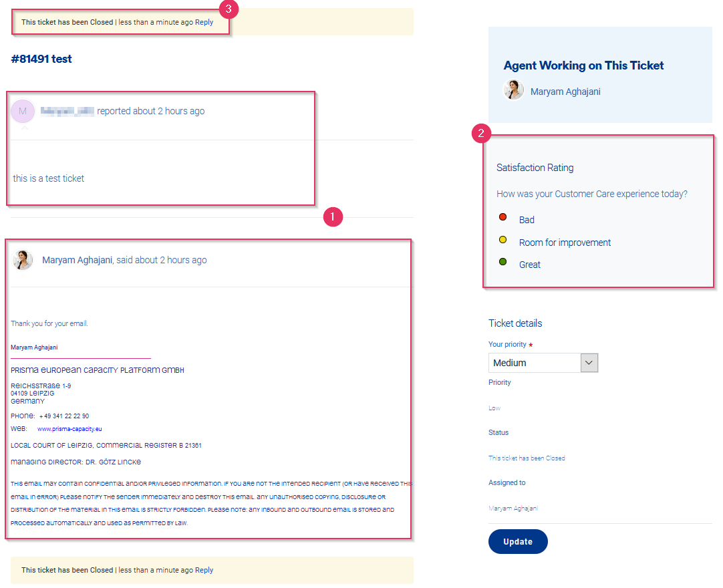The image size is (723, 588).
Task: Click the red numbered marker 2
Action: click(x=480, y=134)
